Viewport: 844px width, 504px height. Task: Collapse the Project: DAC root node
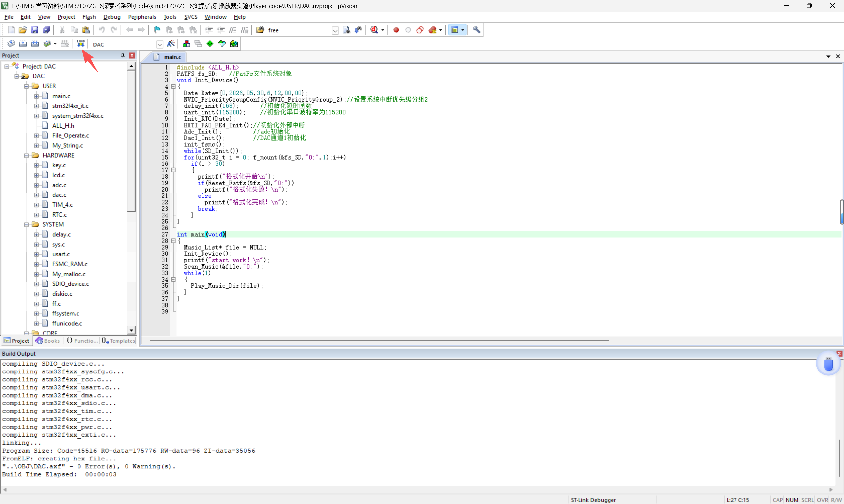[x=7, y=67]
